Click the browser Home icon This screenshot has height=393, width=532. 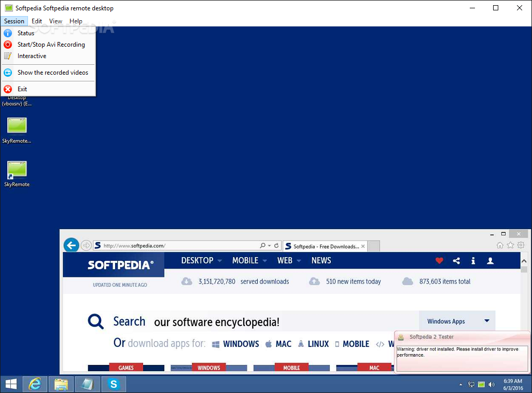500,245
